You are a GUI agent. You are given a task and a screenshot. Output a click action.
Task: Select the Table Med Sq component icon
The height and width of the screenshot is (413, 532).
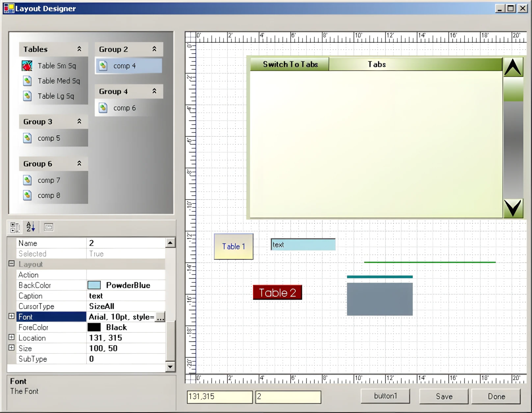pyautogui.click(x=27, y=81)
